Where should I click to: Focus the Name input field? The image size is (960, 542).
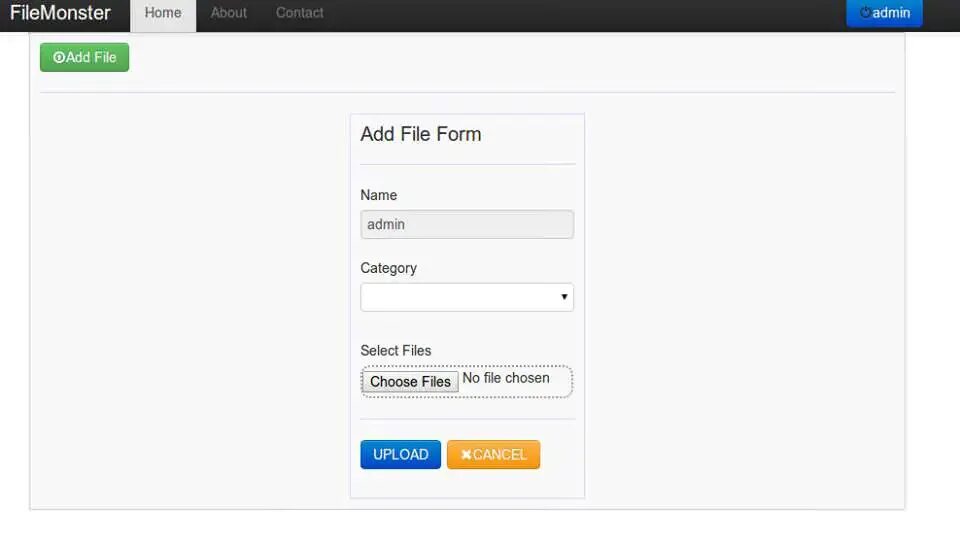(467, 224)
